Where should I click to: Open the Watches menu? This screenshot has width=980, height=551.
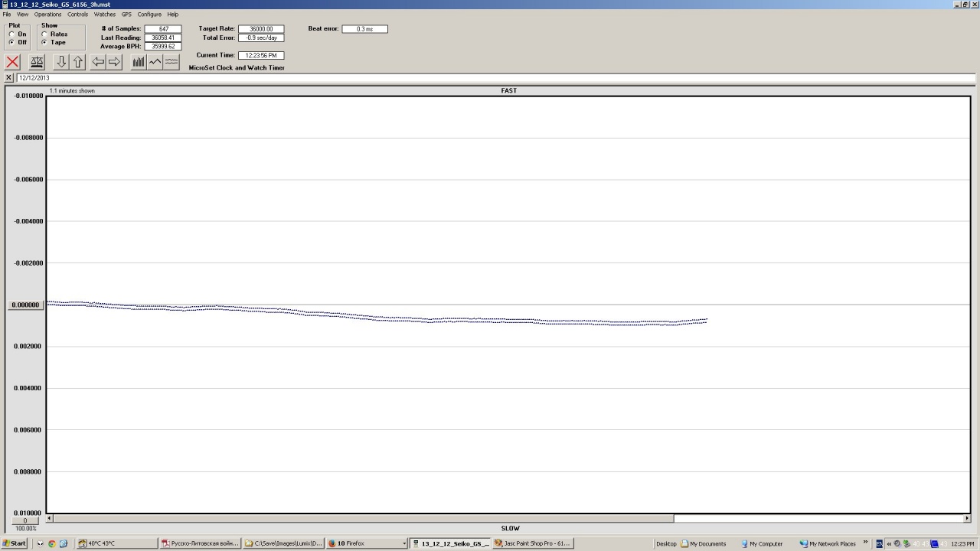105,15
